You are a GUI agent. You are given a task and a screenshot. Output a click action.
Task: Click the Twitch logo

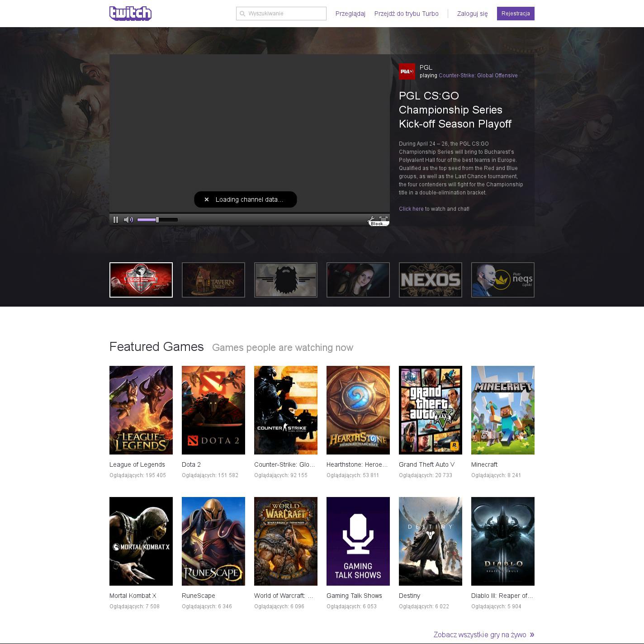tap(130, 14)
